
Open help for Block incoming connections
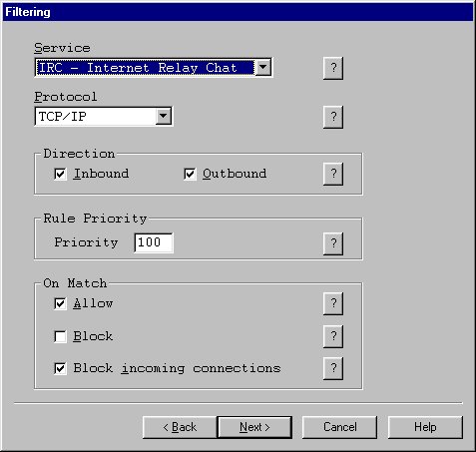tap(333, 368)
